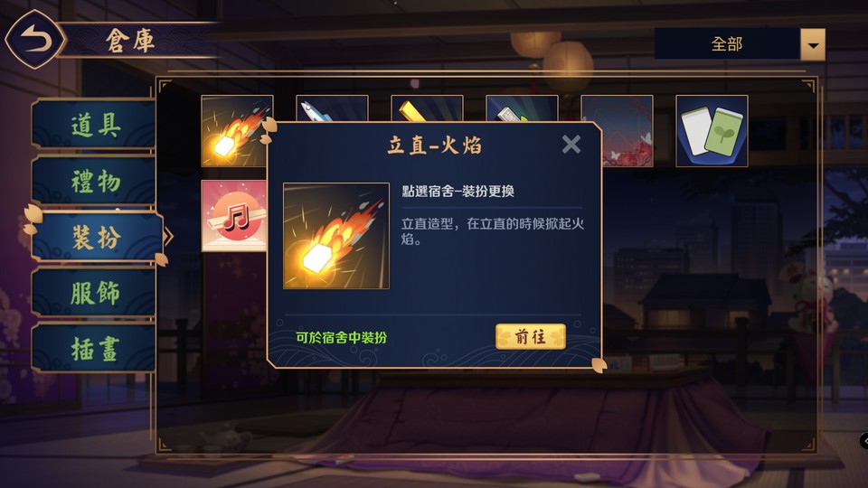Switch to the 禮物 tab
The height and width of the screenshot is (488, 868).
coord(94,181)
